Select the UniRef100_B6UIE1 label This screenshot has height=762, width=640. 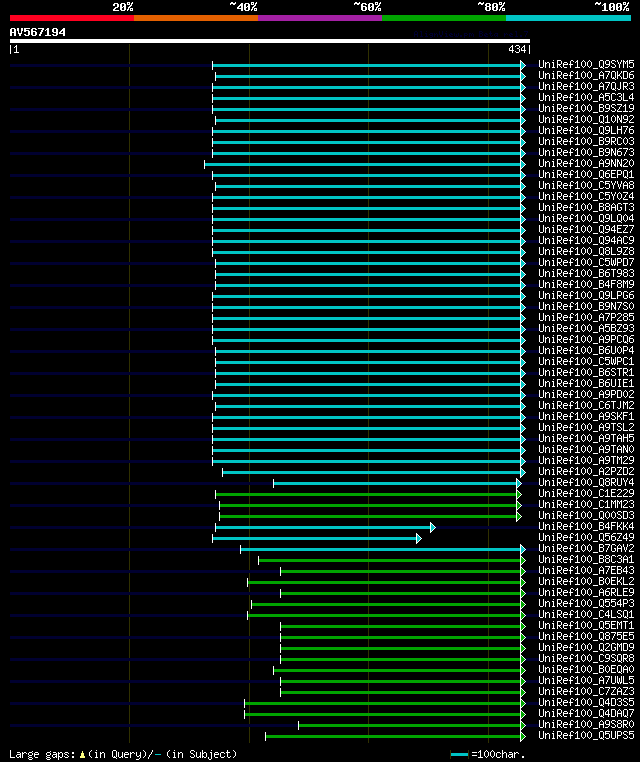coord(586,383)
